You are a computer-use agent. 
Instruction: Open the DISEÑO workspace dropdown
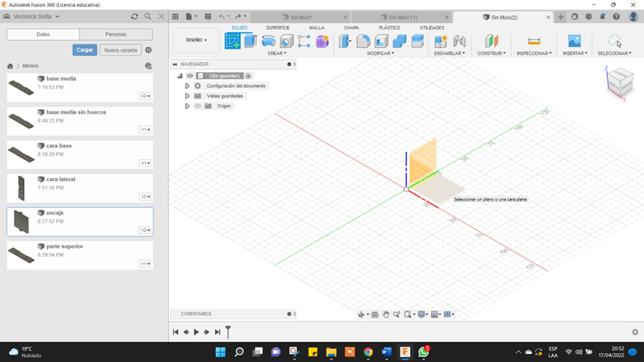click(196, 40)
